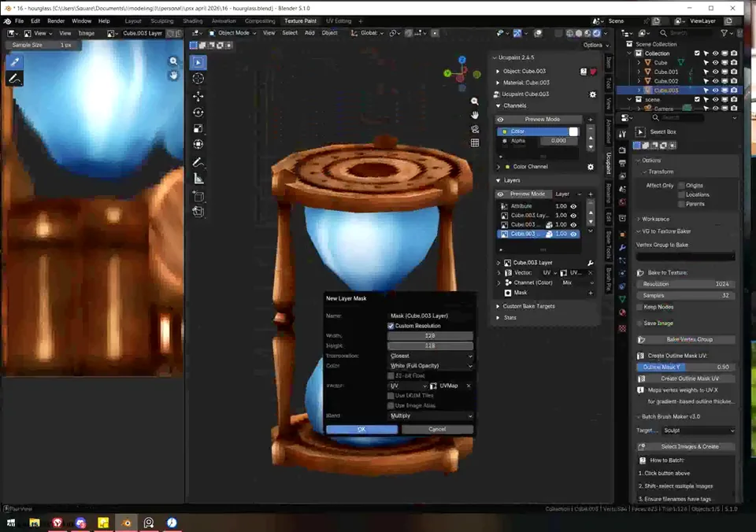Select the Scale tool in viewport toolbar
756x532 pixels.
(198, 128)
